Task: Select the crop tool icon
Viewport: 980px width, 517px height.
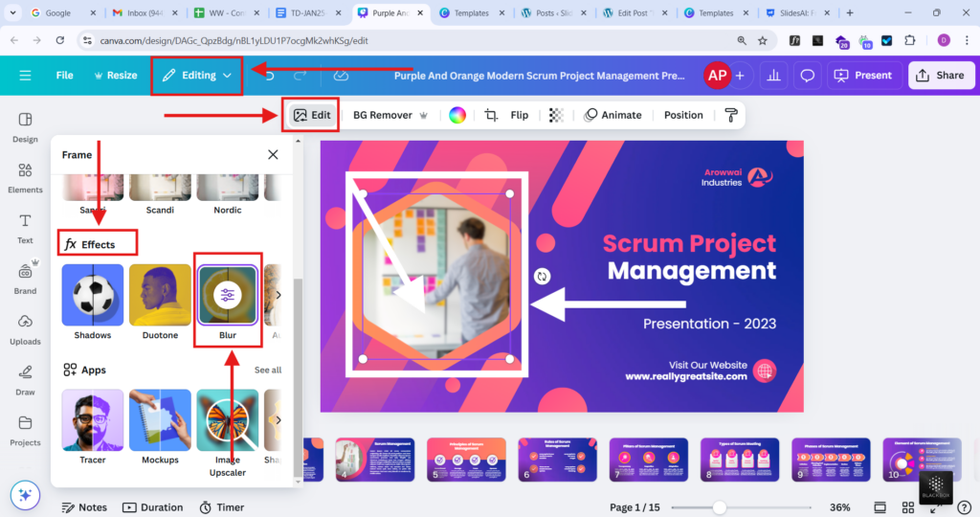Action: (x=491, y=115)
